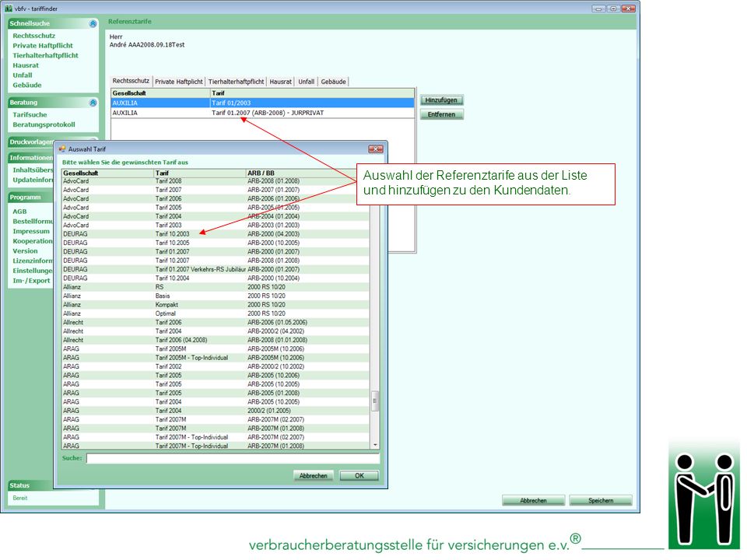
Task: Select AUXILIA Tarif 01.2007 JURPRIVAT row
Action: [x=263, y=113]
